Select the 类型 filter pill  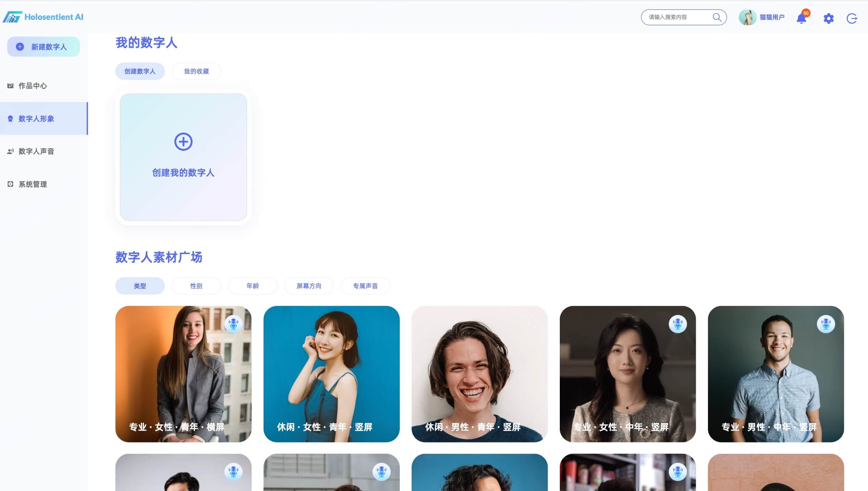[x=140, y=286]
